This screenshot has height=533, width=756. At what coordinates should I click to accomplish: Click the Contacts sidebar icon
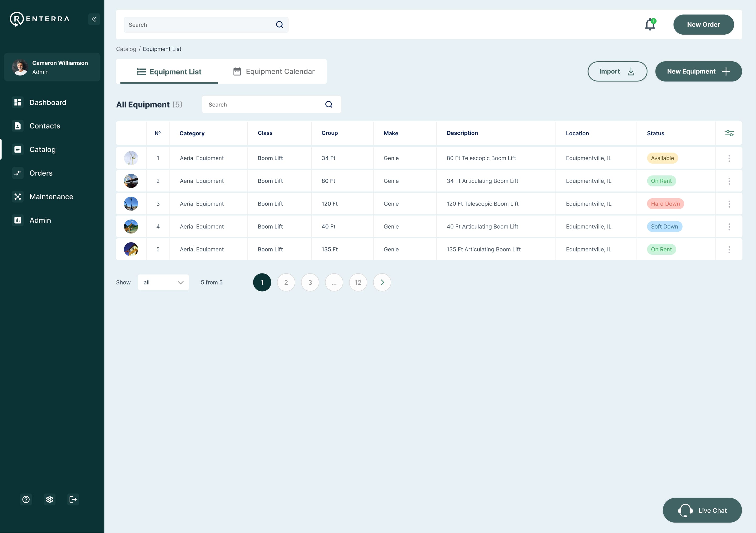tap(18, 126)
